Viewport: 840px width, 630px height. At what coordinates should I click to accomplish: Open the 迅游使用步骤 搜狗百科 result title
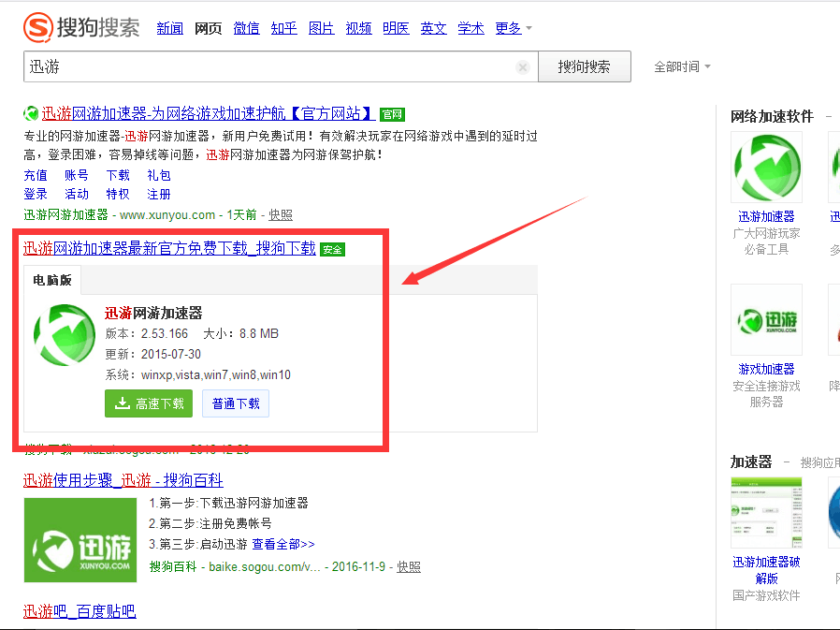[123, 480]
